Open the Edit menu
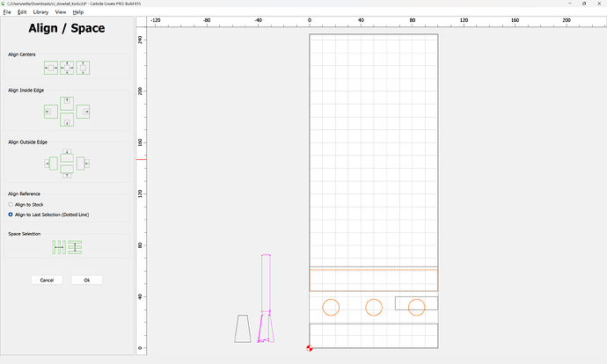This screenshot has width=607, height=364. pos(22,12)
